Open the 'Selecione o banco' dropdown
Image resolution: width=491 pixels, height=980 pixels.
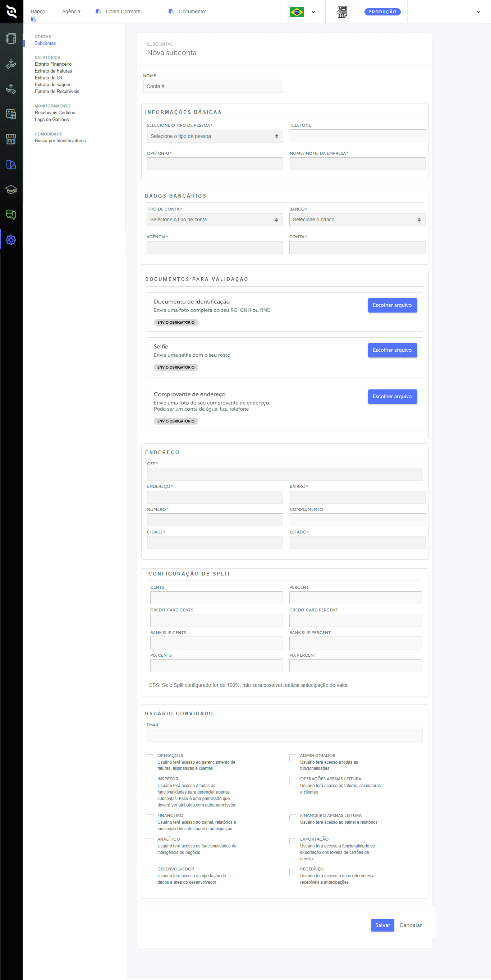[x=357, y=219]
